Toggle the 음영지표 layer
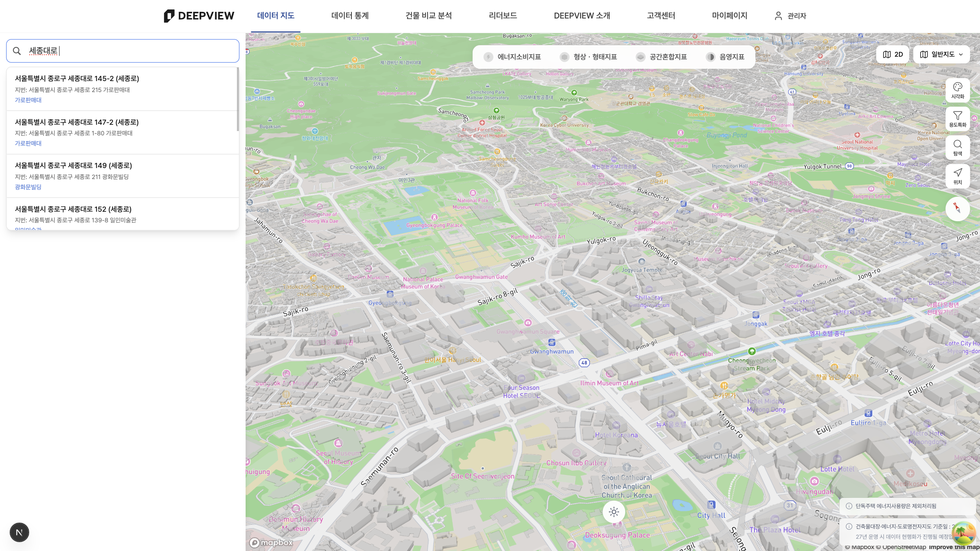The height and width of the screenshot is (551, 980). point(725,57)
